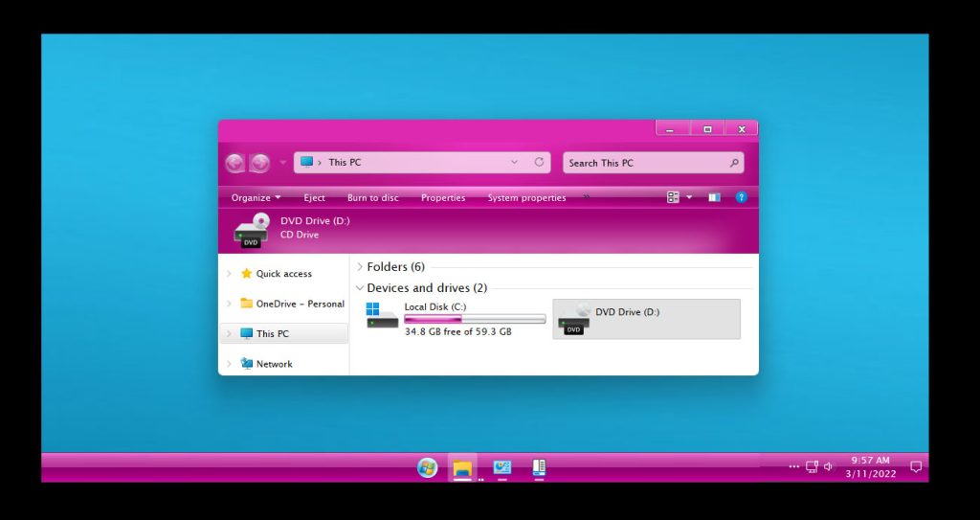Select DVD Drive (D:) tile
Viewport: 980px width, 520px height.
(647, 319)
